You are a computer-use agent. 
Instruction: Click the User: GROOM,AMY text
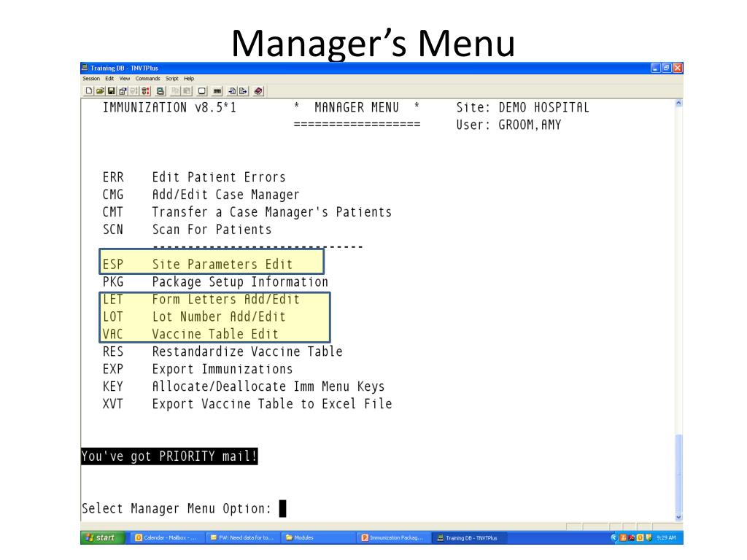click(508, 125)
